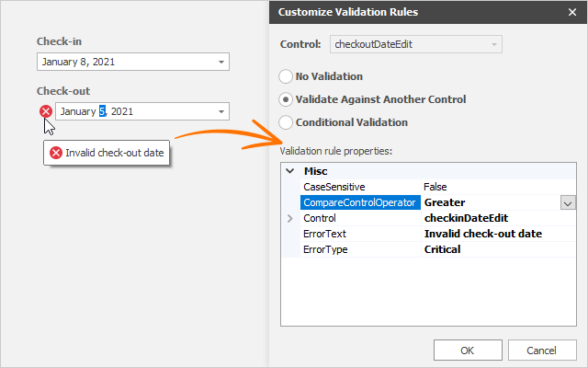The width and height of the screenshot is (588, 368).
Task: Click the error icon in the tooltip
Action: pos(56,153)
